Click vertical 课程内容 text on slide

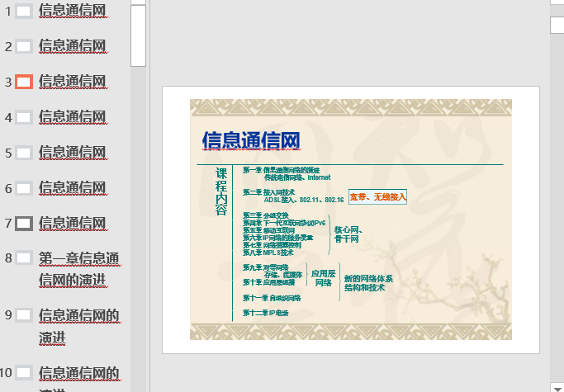[221, 191]
